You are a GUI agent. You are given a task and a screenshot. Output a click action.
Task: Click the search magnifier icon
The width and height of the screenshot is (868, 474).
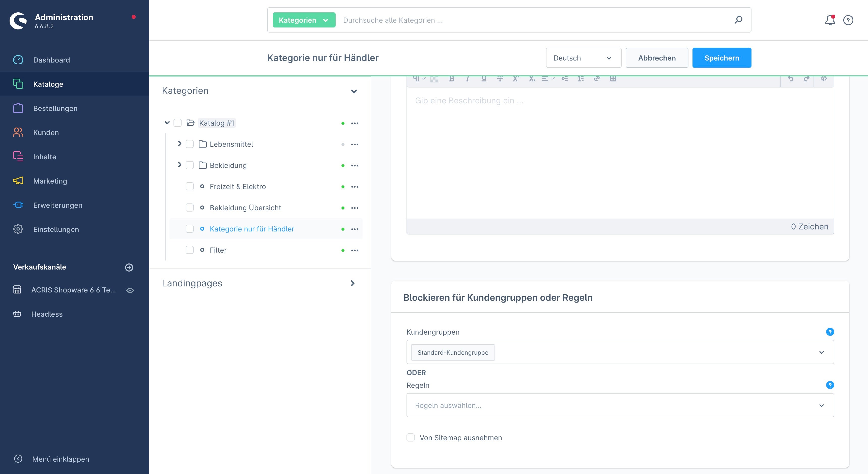click(x=738, y=20)
